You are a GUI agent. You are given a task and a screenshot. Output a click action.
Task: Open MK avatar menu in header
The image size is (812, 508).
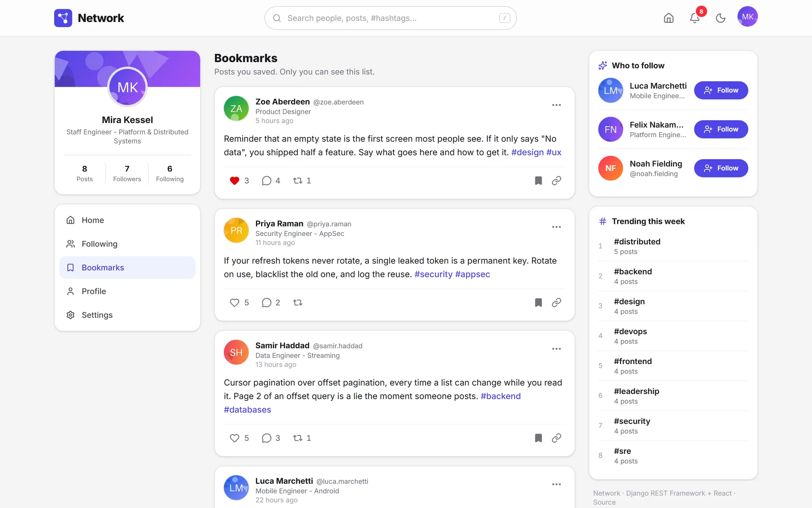(747, 17)
